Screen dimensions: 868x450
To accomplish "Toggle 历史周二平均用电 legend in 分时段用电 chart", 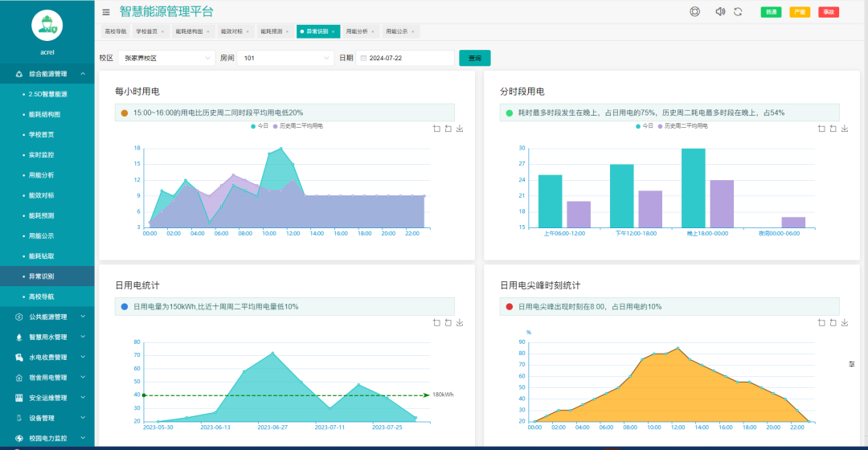I will click(682, 126).
